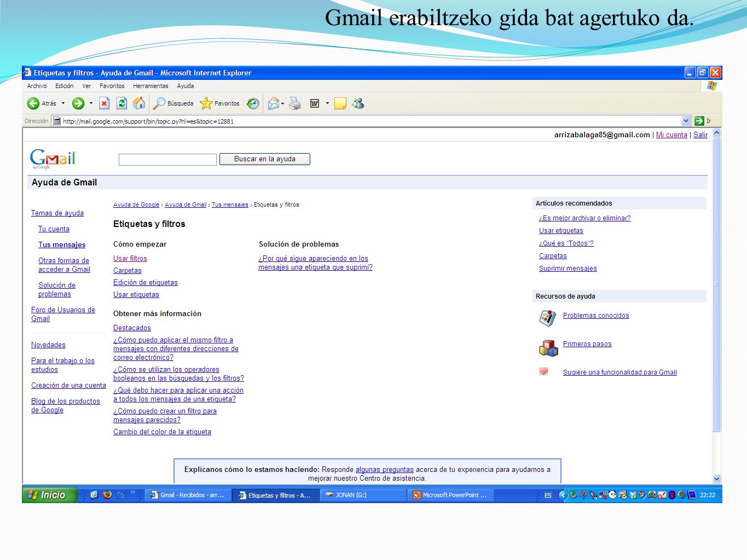Open Cambio del color de la etiqueta
The width and height of the screenshot is (747, 560).
tap(162, 431)
